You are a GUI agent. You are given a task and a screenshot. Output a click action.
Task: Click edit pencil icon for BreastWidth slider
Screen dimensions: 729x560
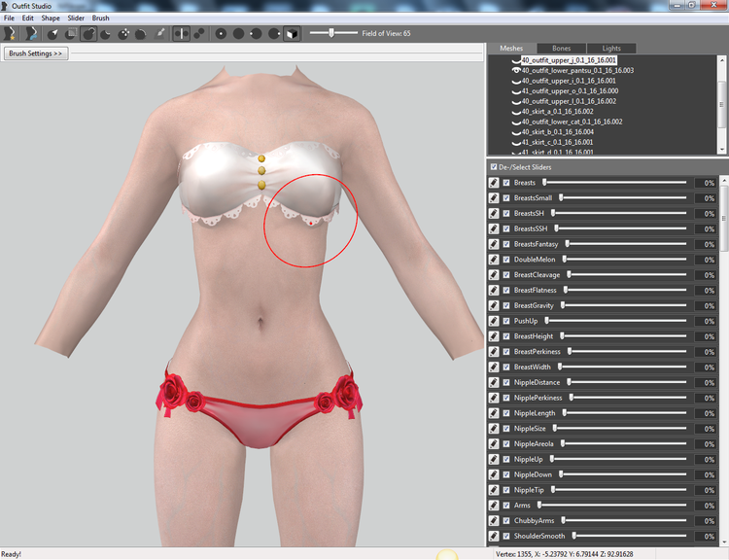point(494,367)
